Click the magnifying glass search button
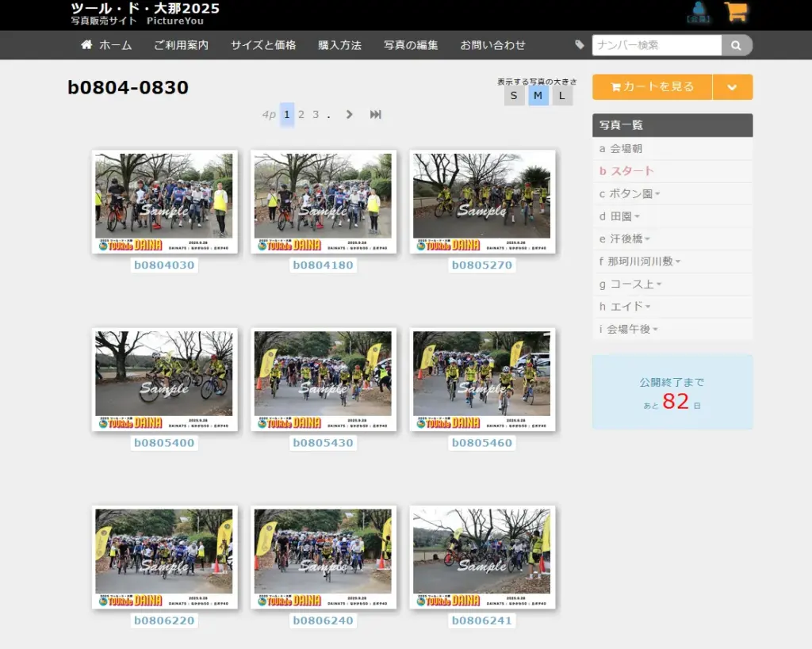The image size is (812, 649). 737,45
